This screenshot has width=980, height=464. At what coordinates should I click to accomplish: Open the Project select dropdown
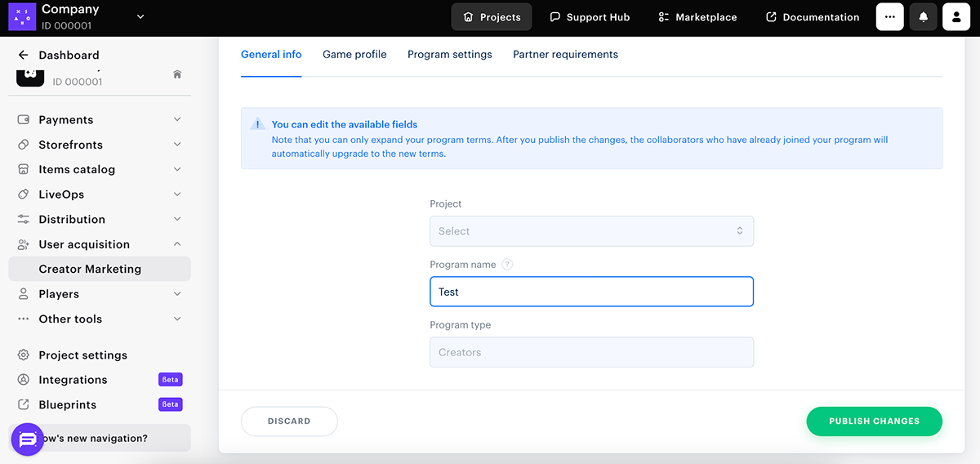click(591, 231)
